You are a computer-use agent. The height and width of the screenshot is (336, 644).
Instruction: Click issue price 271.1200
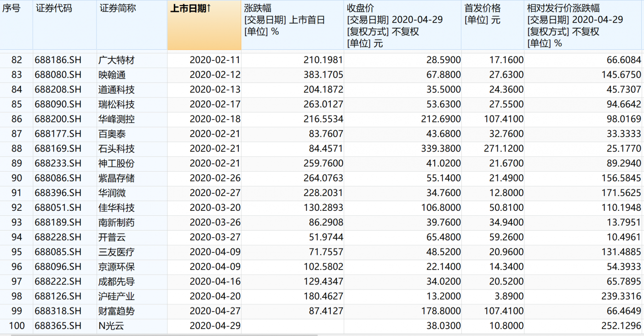click(504, 149)
